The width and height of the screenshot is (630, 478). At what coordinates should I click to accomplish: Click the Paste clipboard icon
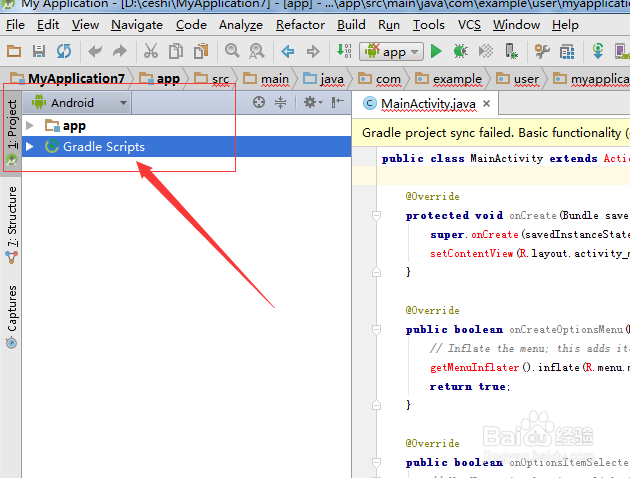coord(201,51)
